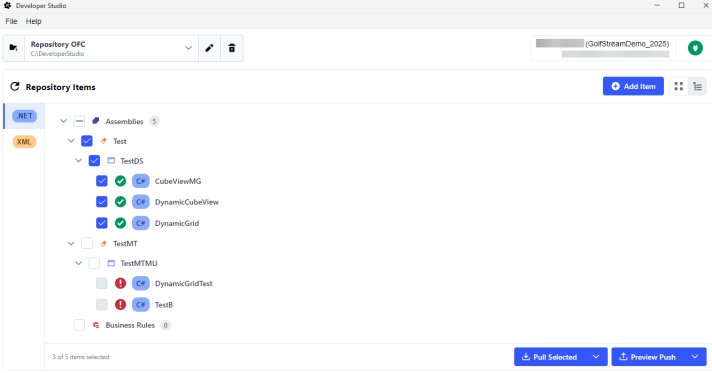Click green status check for DynamicCubeView
The image size is (712, 373).
(120, 202)
